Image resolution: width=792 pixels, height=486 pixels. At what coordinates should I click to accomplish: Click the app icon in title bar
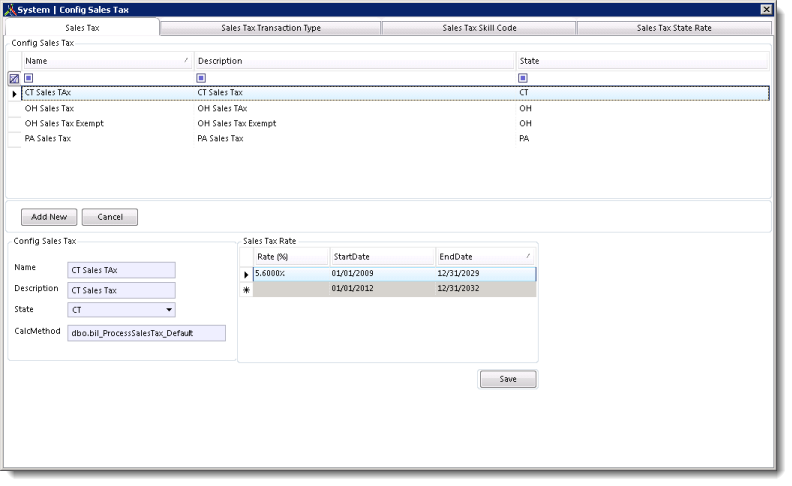(x=10, y=9)
